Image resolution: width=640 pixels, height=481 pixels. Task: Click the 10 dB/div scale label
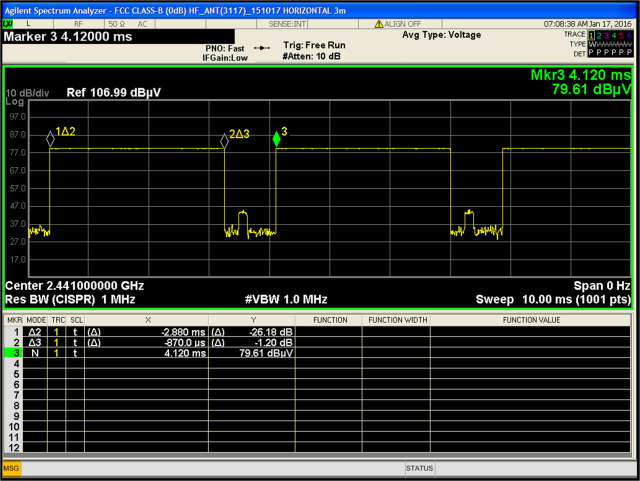coord(27,93)
